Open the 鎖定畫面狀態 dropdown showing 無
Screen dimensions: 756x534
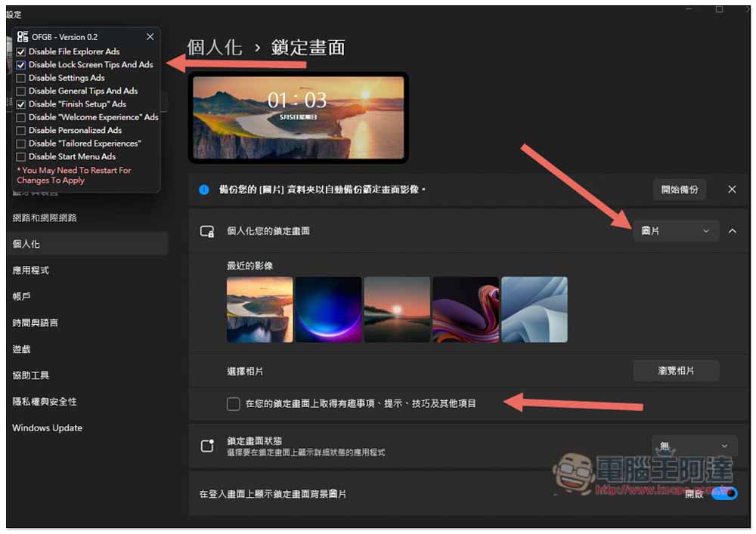[x=694, y=446]
